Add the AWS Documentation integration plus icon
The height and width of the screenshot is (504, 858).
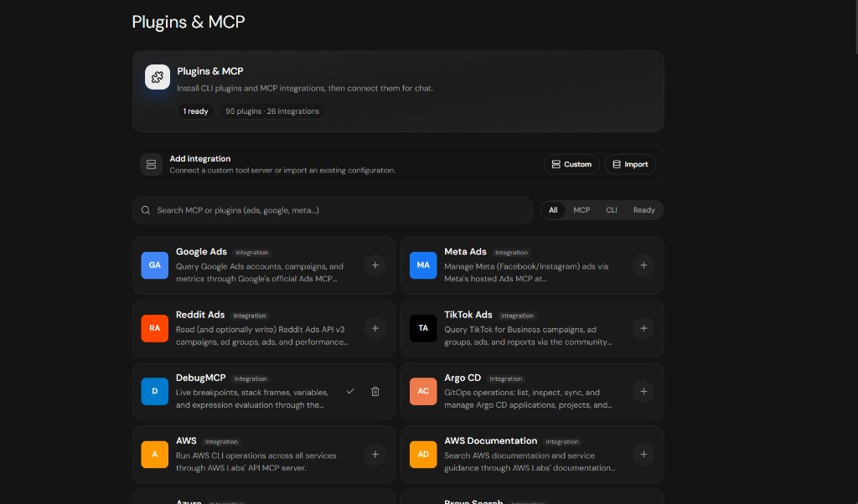click(643, 455)
